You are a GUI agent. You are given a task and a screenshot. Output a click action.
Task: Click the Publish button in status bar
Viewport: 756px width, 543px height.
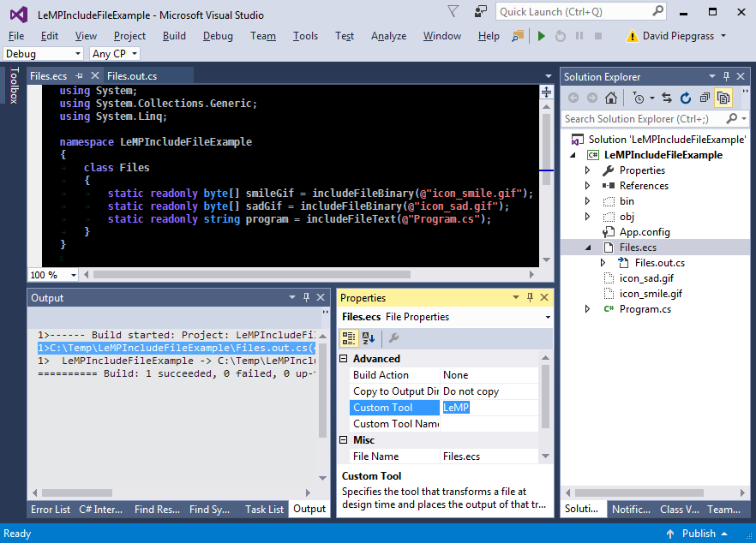tap(698, 534)
